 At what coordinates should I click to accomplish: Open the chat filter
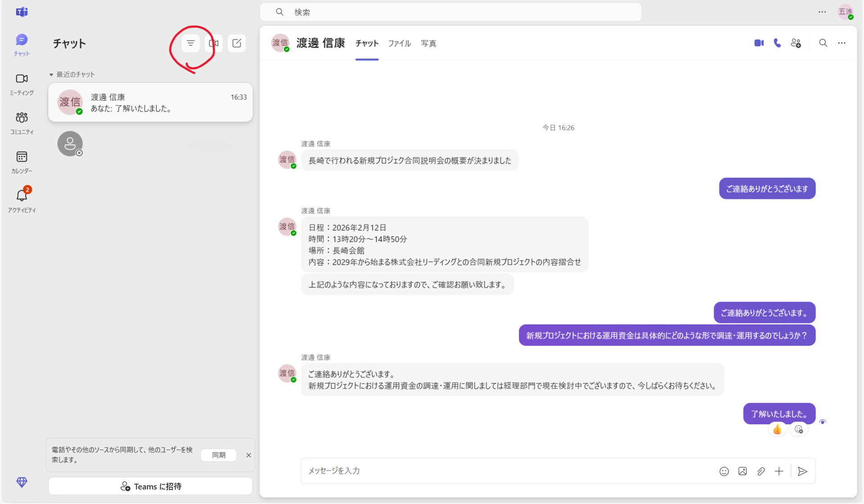(x=190, y=43)
